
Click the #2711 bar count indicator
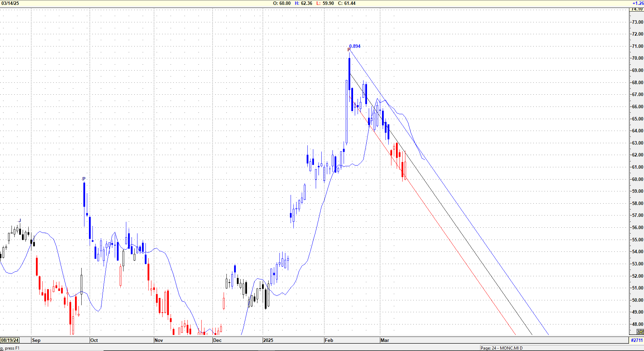[x=637, y=340]
